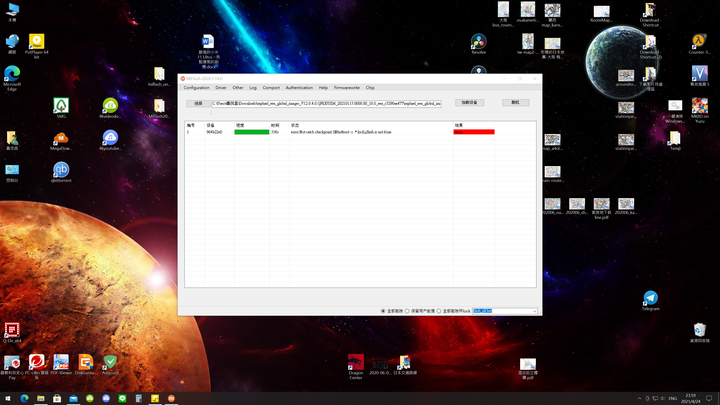Open LINE app from the taskbar
Viewport: 720px width, 405px height.
122,398
